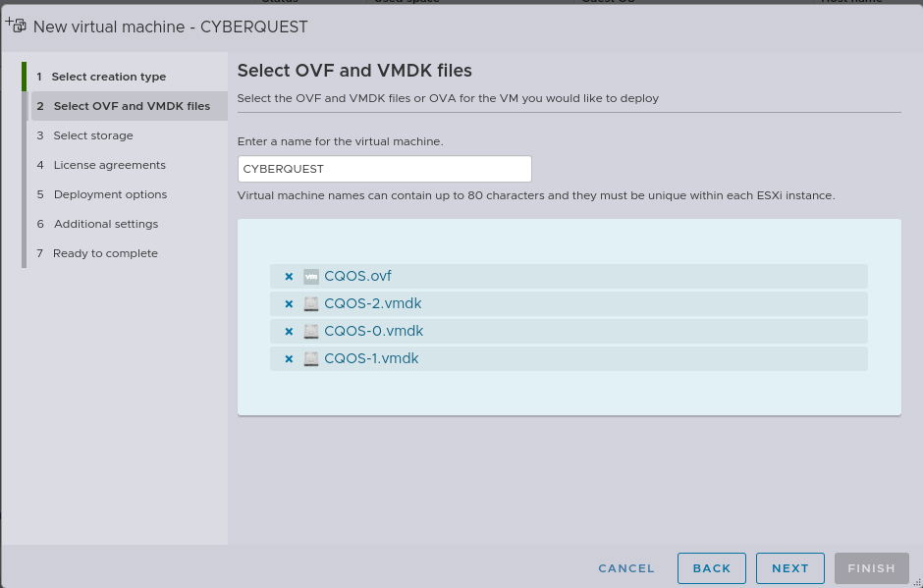Open step 5 Deployment options
923x588 pixels.
(110, 194)
